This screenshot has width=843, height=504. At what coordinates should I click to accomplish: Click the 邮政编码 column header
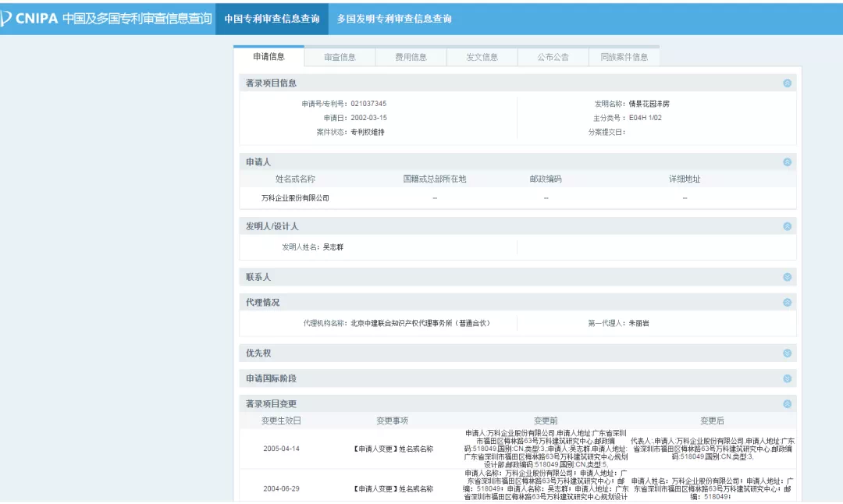[546, 179]
